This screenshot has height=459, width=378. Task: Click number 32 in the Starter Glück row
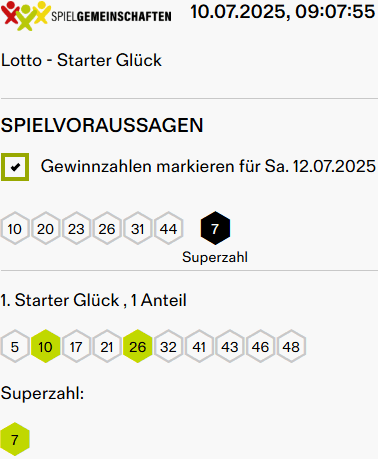pos(168,346)
